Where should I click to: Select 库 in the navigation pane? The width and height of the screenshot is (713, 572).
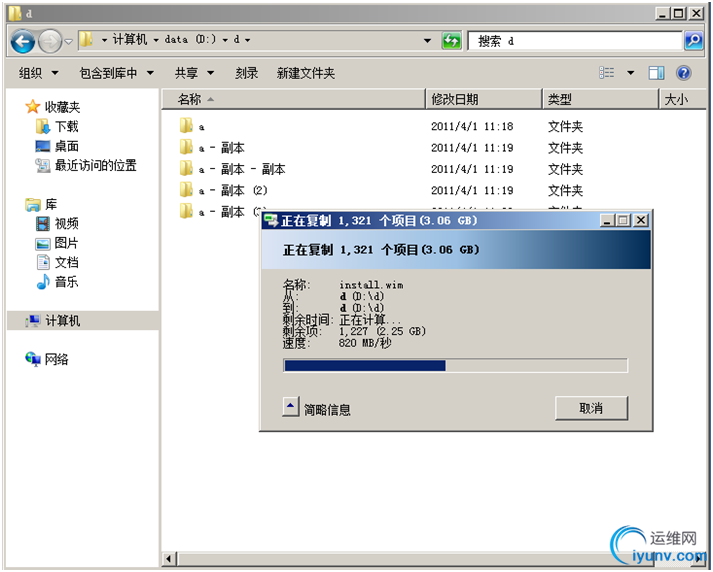tap(50, 204)
